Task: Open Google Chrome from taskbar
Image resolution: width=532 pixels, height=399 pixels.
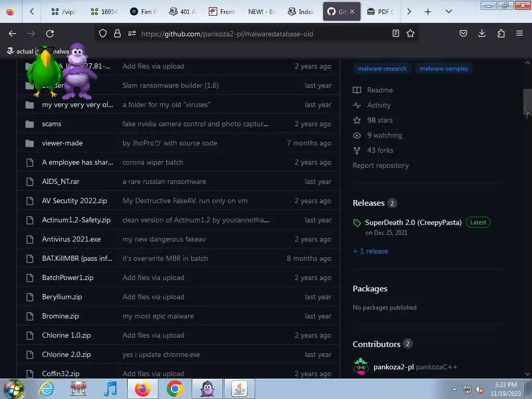Action: point(175,389)
